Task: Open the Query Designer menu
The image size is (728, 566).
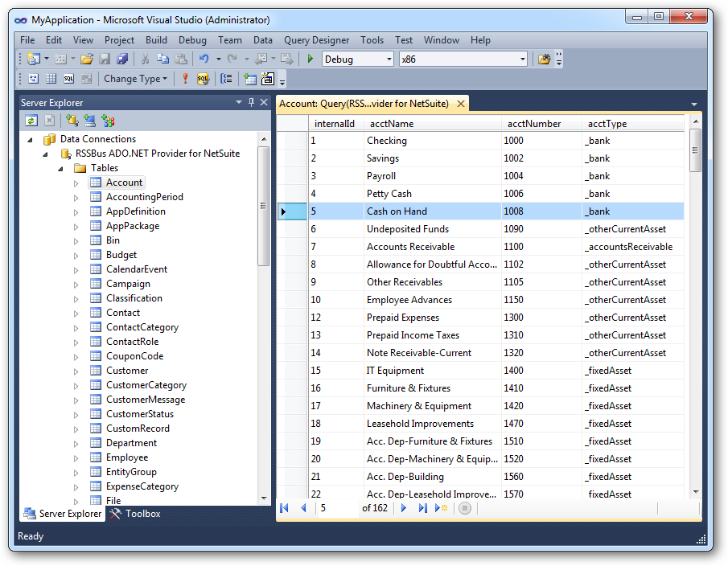Action: pos(316,40)
